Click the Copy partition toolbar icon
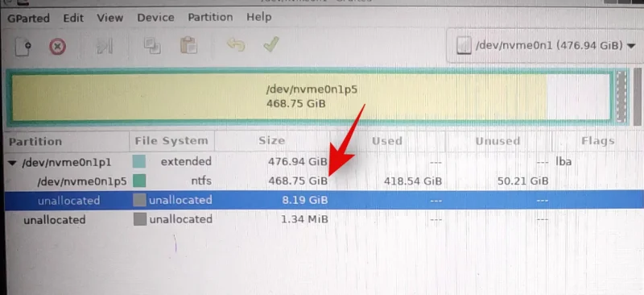Viewport: 644px width, 295px height. [152, 46]
